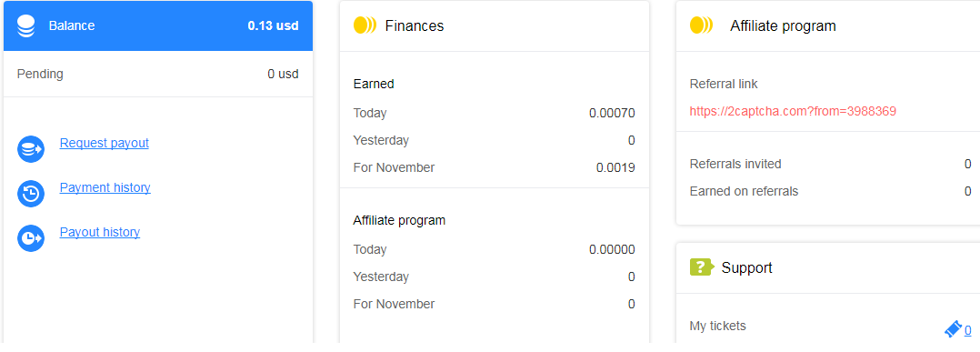Click the Payment history clock icon
980x352 pixels.
click(x=31, y=194)
